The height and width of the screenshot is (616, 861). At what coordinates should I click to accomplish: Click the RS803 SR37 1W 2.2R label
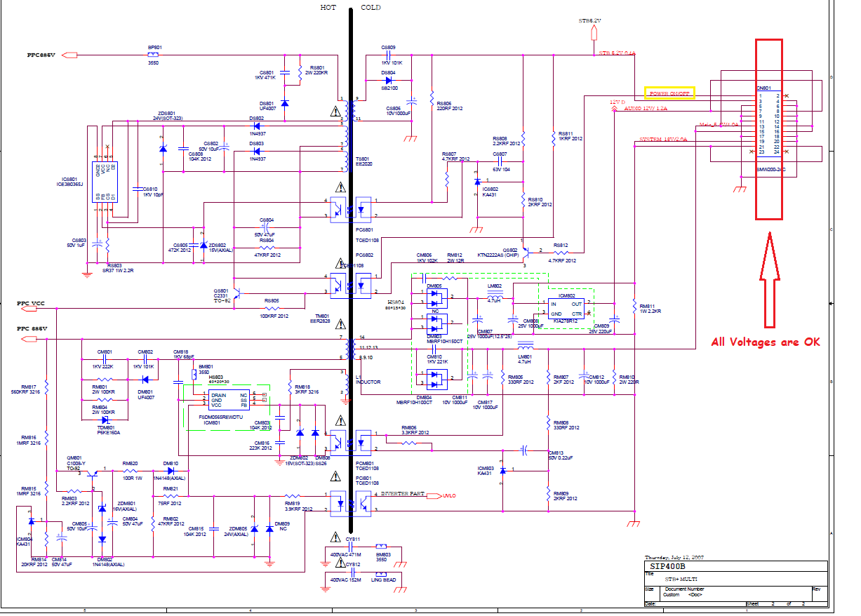[119, 268]
